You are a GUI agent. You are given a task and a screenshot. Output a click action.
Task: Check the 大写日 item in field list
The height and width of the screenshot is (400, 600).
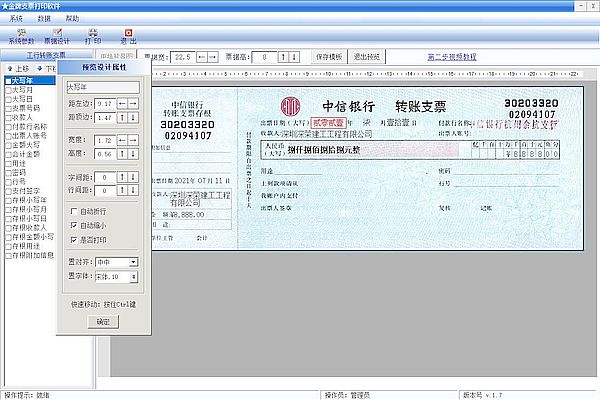[x=8, y=99]
